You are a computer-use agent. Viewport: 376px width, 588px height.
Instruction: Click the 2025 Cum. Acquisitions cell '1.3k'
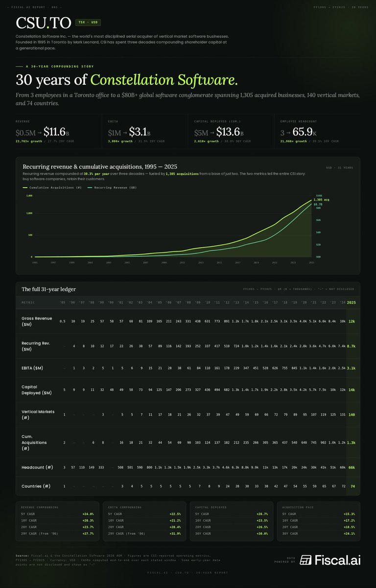point(352,442)
